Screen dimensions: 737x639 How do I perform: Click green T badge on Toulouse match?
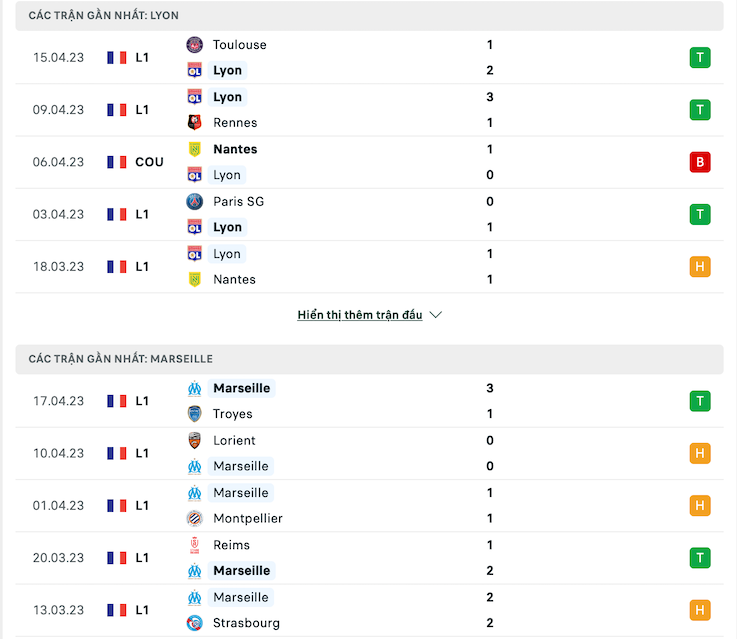point(700,58)
